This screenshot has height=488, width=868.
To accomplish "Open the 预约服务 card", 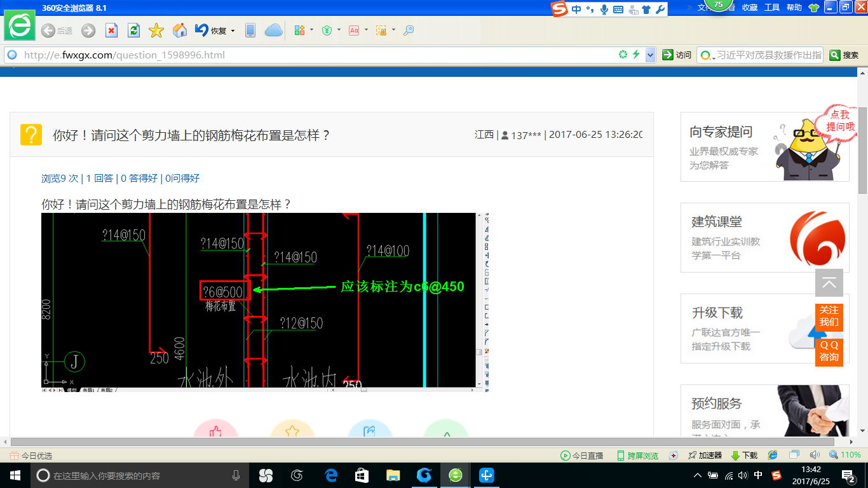I will (765, 411).
